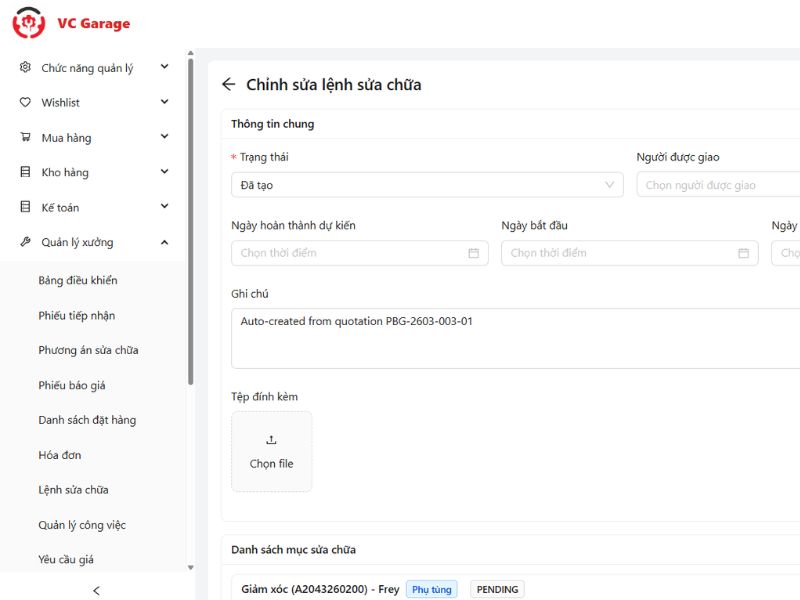The height and width of the screenshot is (600, 800).
Task: Click the wrench icon for Quản lý xưởng
Action: (x=25, y=243)
